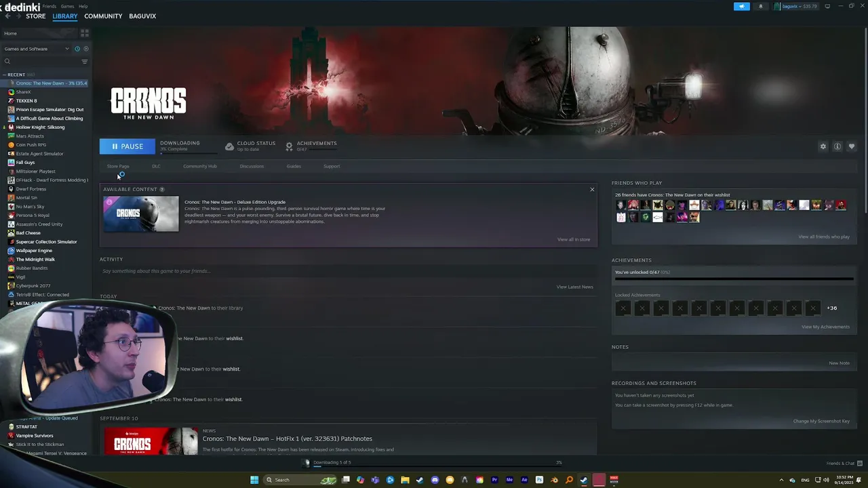Open the BAGUVIX profile tab
The width and height of the screenshot is (868, 488).
coord(142,16)
